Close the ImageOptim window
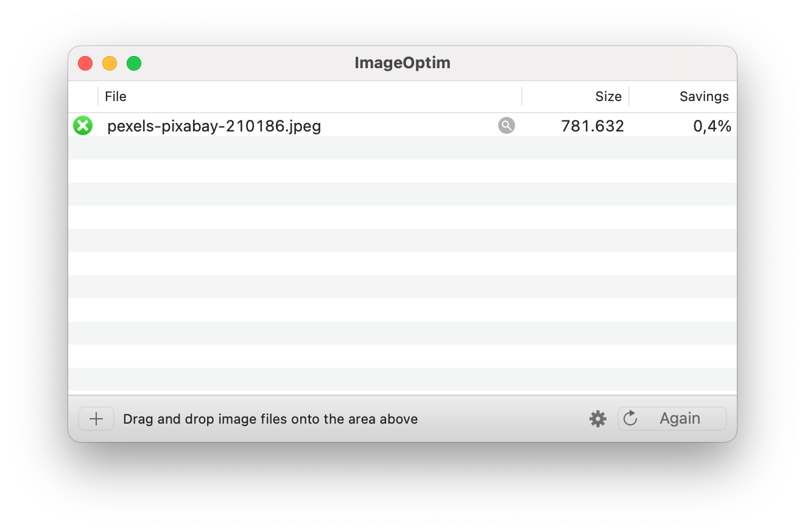Image resolution: width=805 pixels, height=532 pixels. pos(85,63)
